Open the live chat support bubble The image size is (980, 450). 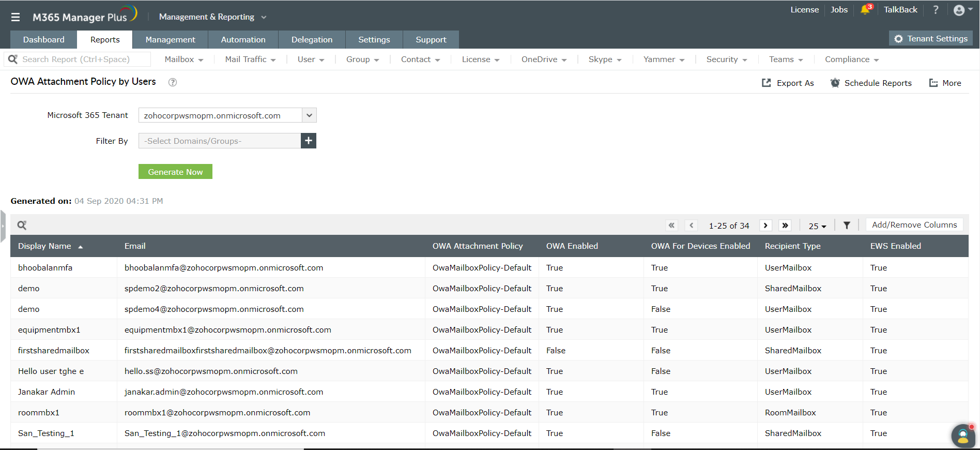962,436
